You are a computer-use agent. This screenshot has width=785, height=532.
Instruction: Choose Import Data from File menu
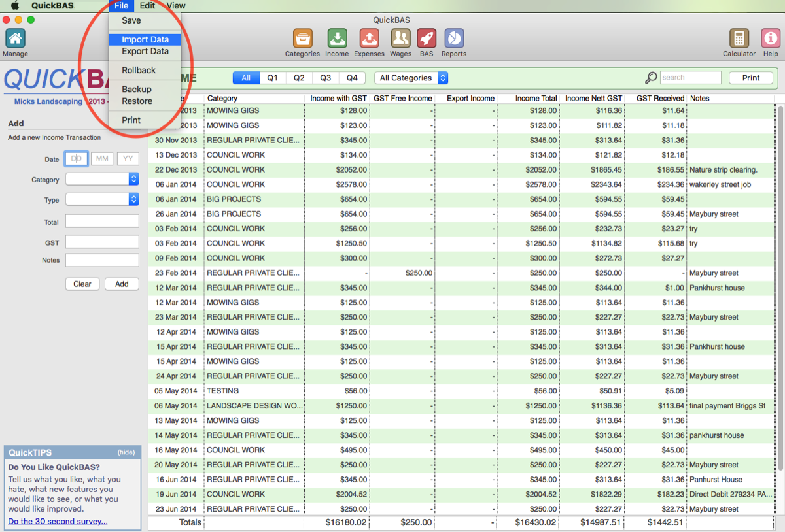click(x=145, y=40)
